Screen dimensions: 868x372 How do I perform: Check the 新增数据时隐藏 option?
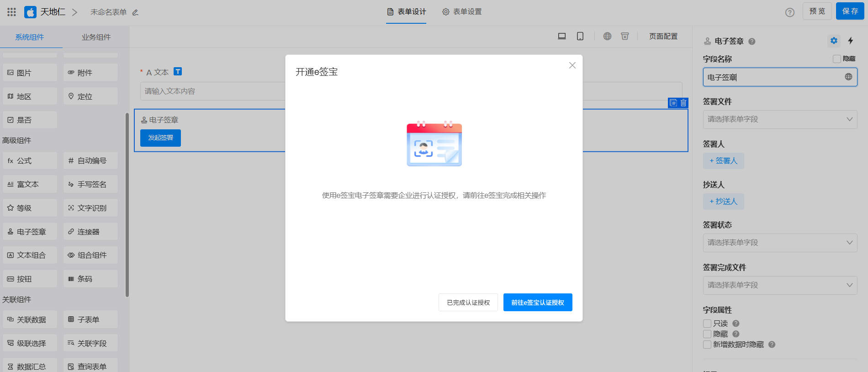coord(707,345)
